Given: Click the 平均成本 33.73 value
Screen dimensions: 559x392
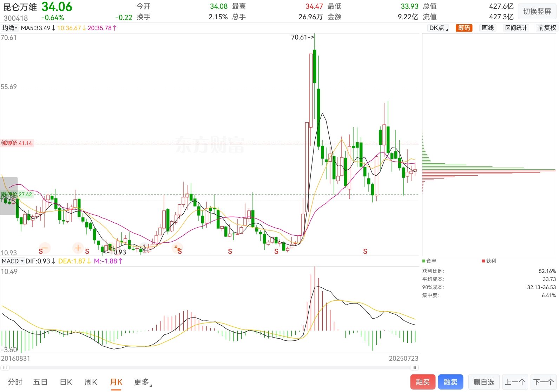Looking at the screenshot, I should 549,279.
